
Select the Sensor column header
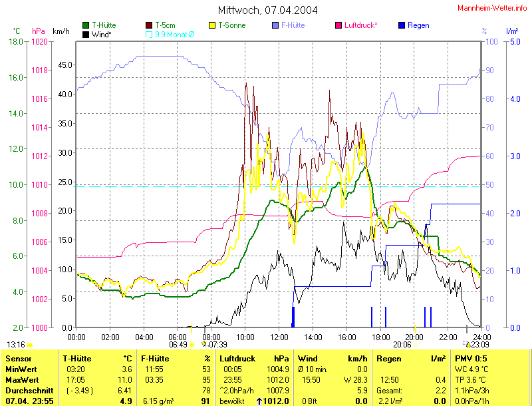pyautogui.click(x=17, y=359)
